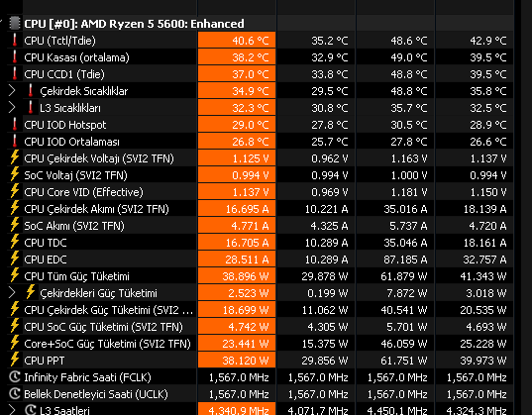
Task: Click lightning icon beside CPU PPT
Action: pyautogui.click(x=15, y=360)
